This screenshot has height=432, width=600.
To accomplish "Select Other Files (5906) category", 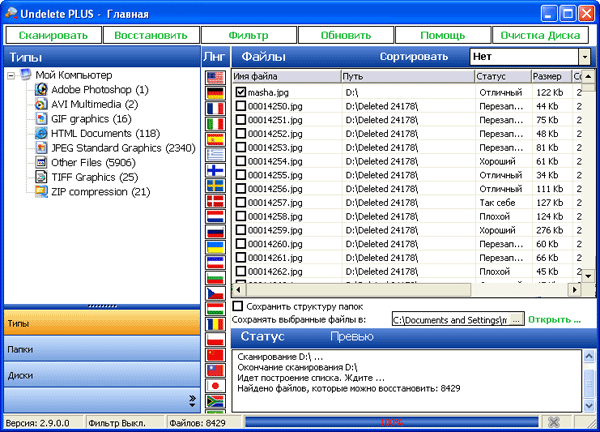I will pyautogui.click(x=93, y=162).
